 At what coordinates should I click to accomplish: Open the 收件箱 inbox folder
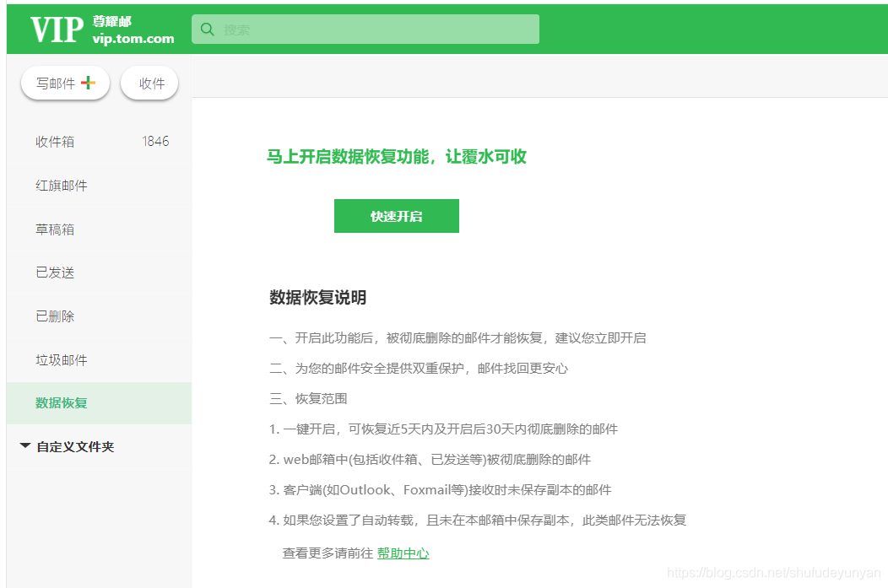coord(54,141)
